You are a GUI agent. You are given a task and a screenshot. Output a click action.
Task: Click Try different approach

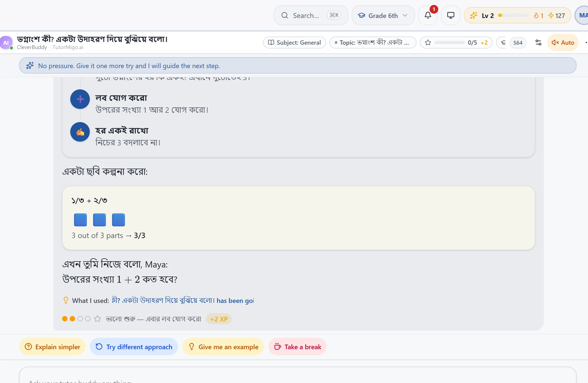(134, 347)
